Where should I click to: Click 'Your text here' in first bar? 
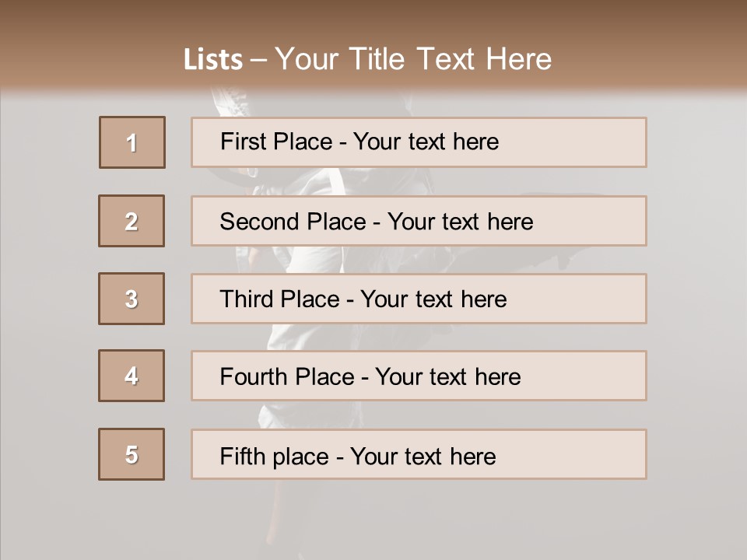(426, 142)
